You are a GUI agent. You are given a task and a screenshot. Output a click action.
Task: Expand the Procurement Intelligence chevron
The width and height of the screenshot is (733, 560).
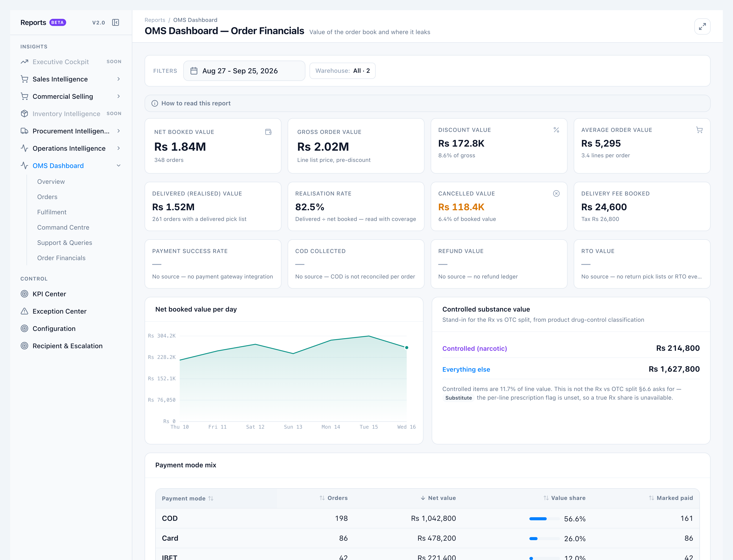[118, 131]
